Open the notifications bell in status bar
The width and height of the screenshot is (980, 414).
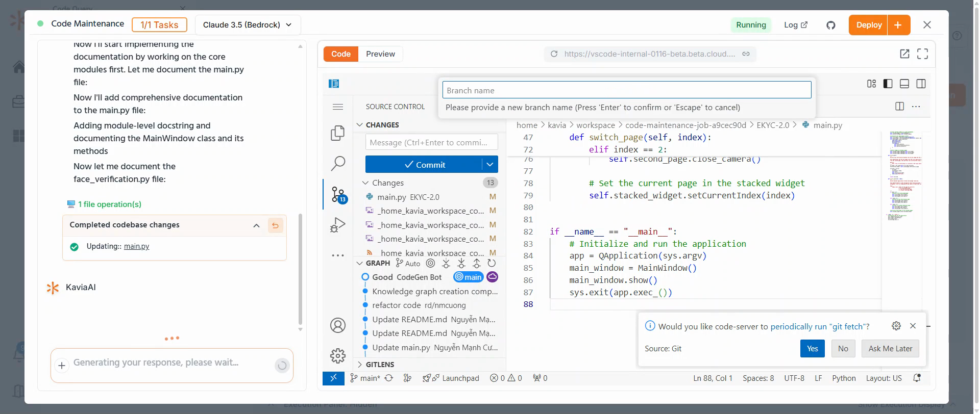917,378
